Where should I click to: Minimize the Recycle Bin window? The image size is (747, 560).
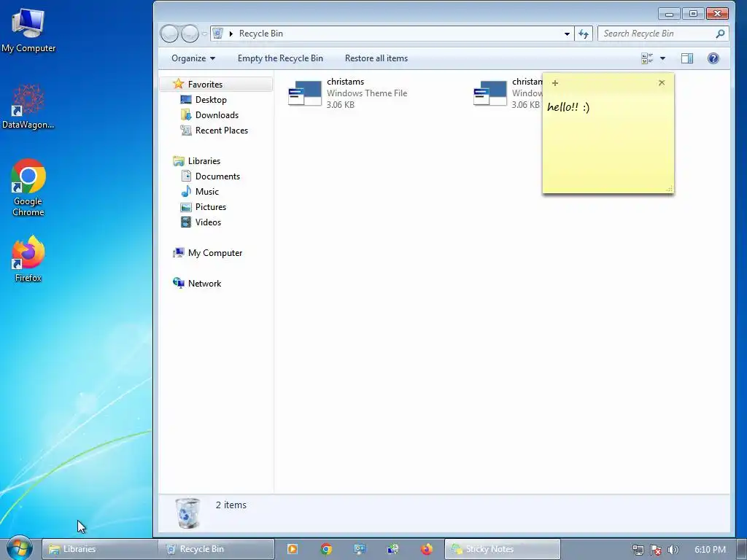[670, 13]
